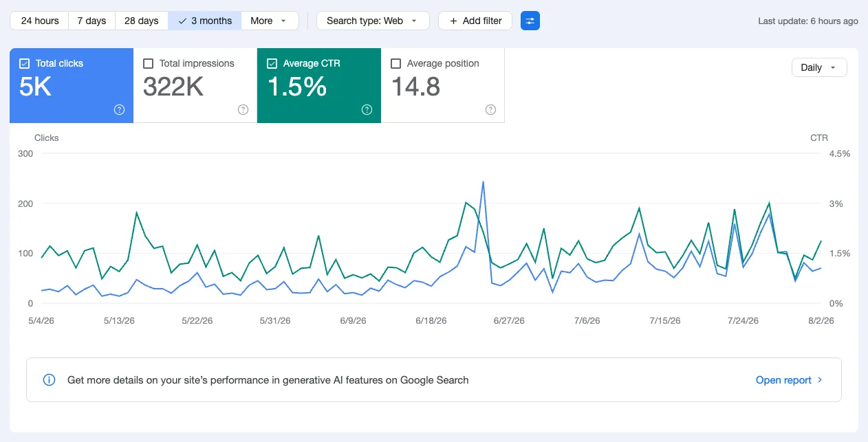Image resolution: width=868 pixels, height=442 pixels.
Task: Enable the Average position checkbox
Action: (395, 63)
